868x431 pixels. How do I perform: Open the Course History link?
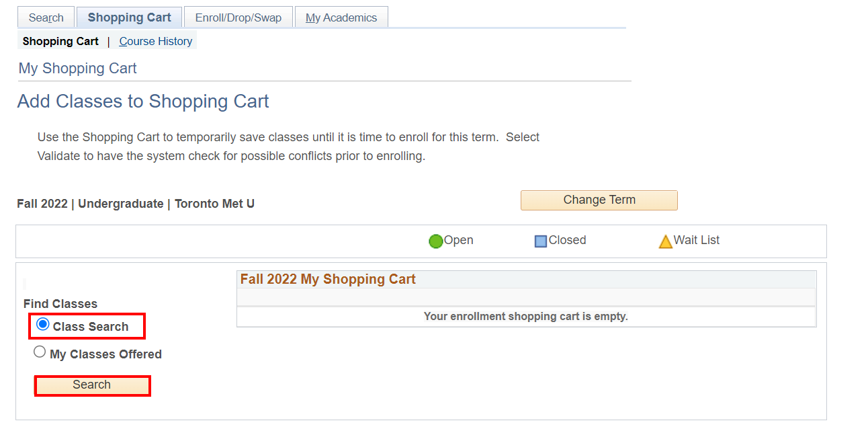156,41
